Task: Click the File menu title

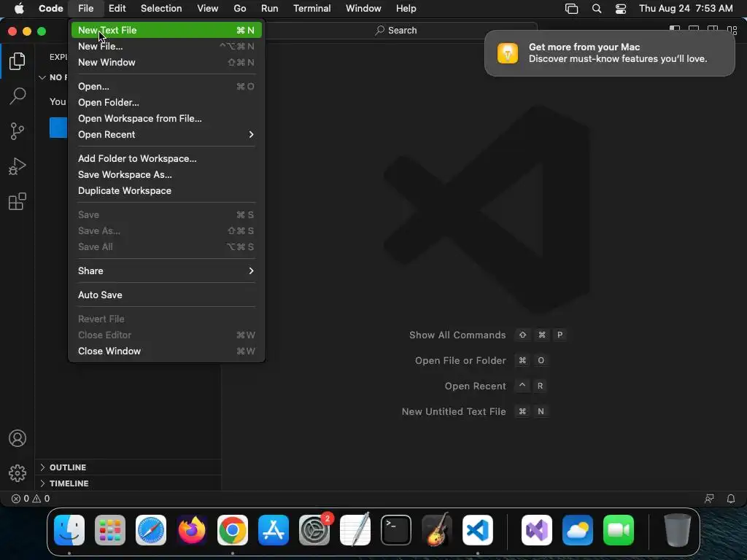Action: [86, 9]
